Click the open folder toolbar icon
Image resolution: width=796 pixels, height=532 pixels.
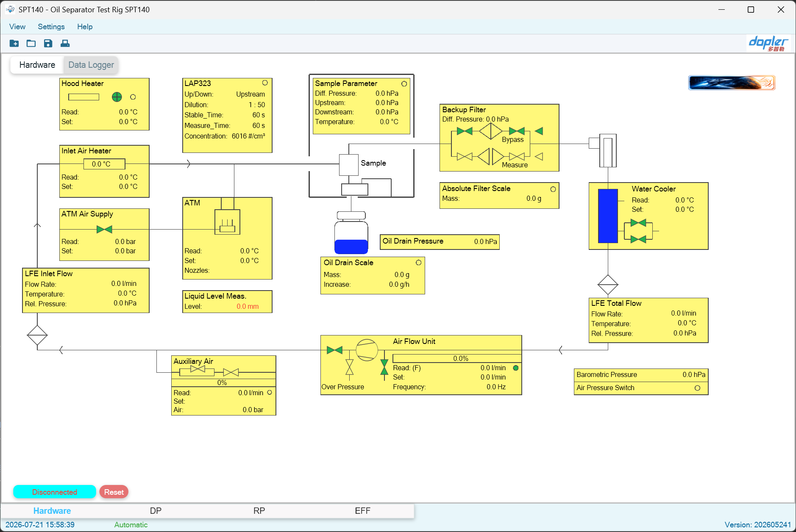[x=31, y=43]
